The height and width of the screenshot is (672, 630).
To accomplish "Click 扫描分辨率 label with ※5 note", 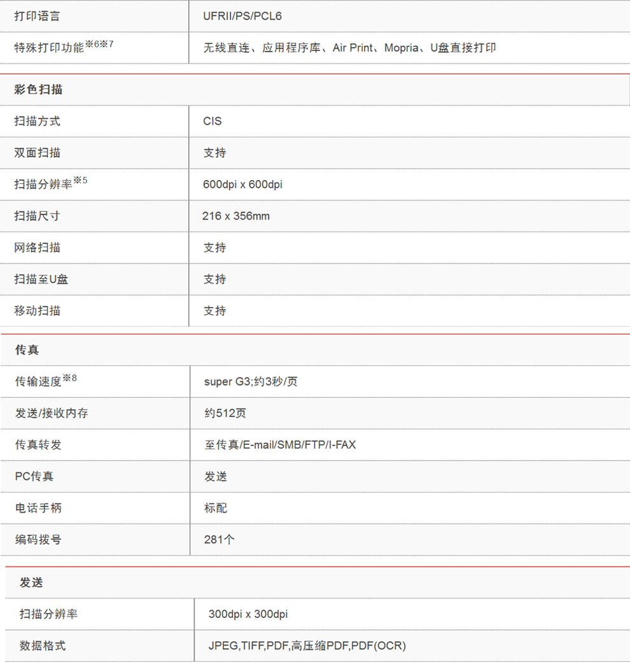I will coord(50,183).
